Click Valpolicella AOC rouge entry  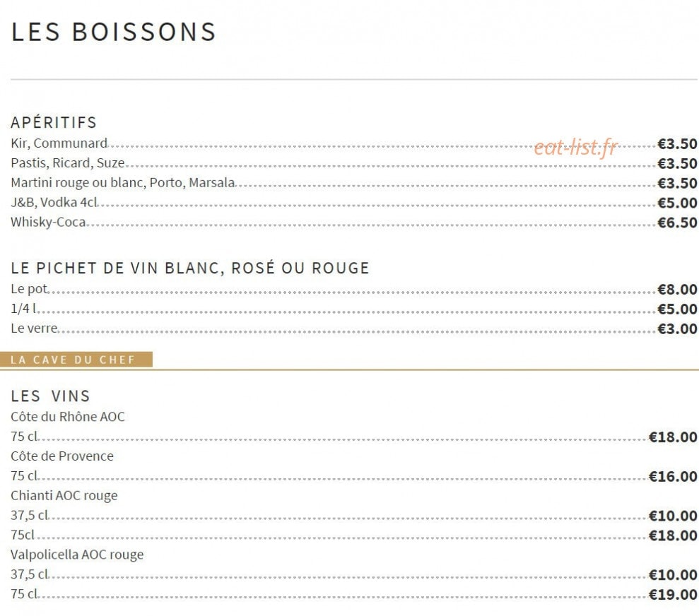pos(77,555)
